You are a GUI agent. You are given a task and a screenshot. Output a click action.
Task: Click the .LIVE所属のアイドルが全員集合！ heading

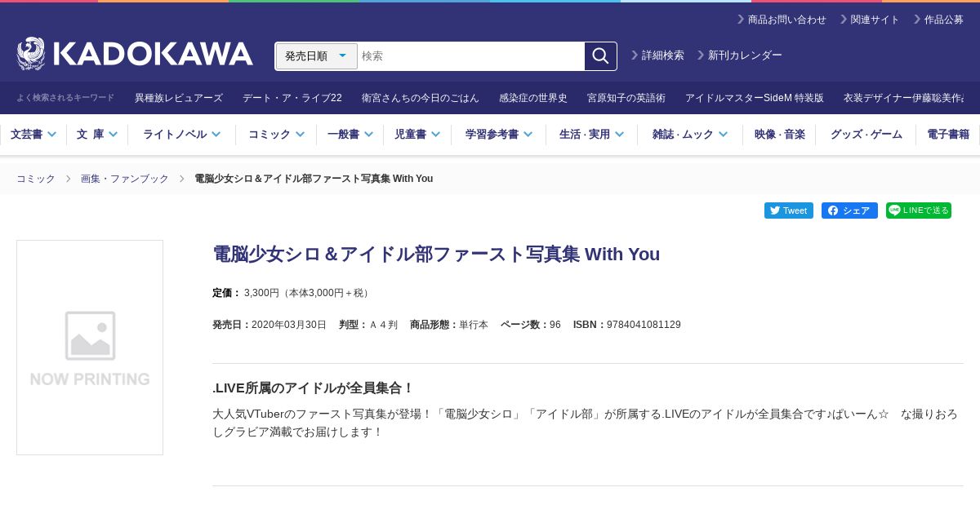314,388
